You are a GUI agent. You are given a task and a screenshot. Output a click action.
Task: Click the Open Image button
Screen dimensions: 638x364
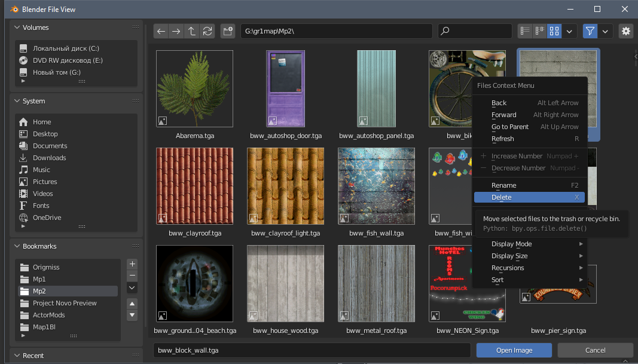(514, 350)
